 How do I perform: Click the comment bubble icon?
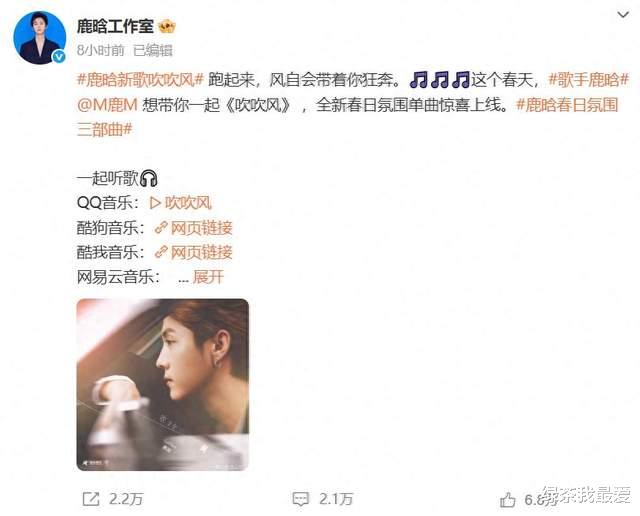[x=300, y=499]
